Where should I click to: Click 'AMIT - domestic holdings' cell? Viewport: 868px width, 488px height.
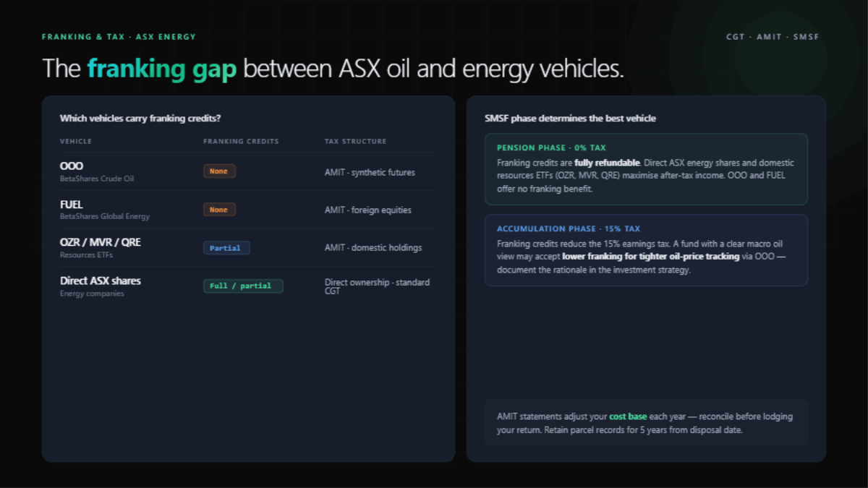click(373, 248)
